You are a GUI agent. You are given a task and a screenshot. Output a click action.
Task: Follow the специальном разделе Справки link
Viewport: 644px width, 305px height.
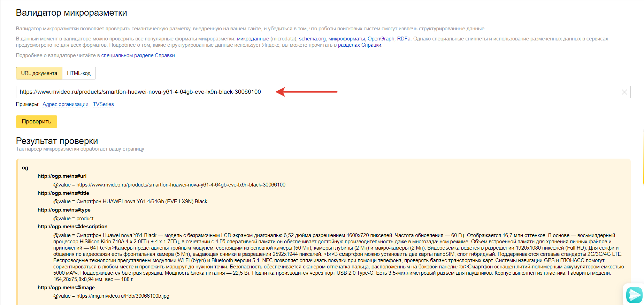tap(138, 55)
